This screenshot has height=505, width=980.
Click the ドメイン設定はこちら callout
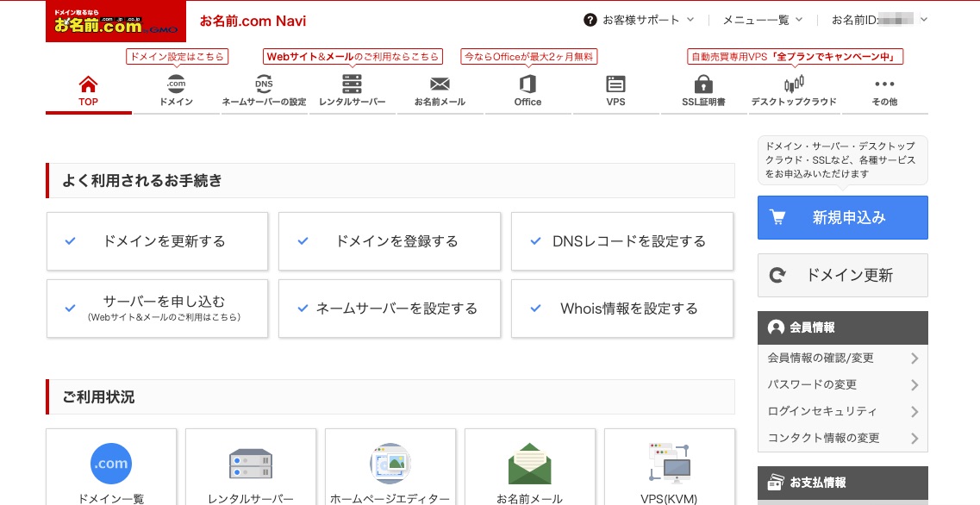point(177,56)
